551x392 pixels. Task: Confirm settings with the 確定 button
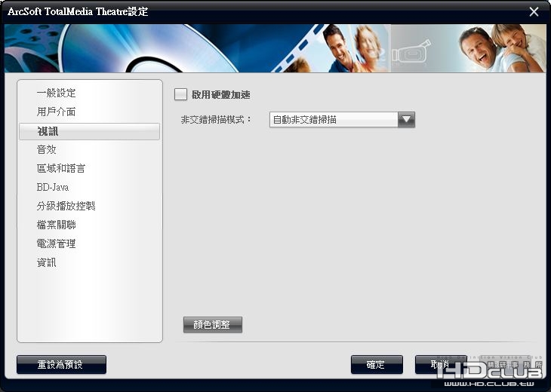(x=377, y=365)
